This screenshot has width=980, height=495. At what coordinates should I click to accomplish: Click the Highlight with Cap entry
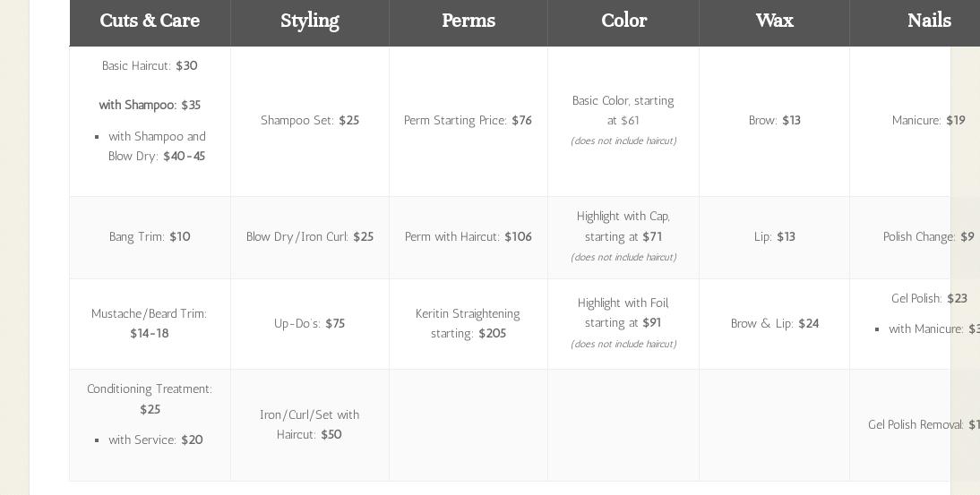click(623, 226)
